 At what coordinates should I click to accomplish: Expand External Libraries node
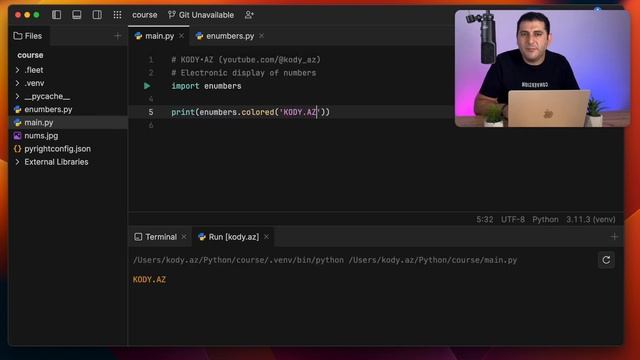coord(17,162)
